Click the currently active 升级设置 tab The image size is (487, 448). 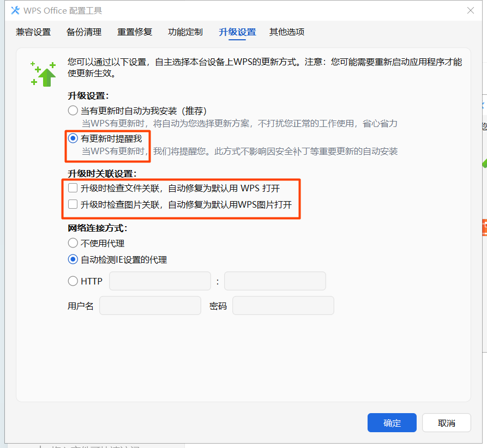click(x=236, y=32)
